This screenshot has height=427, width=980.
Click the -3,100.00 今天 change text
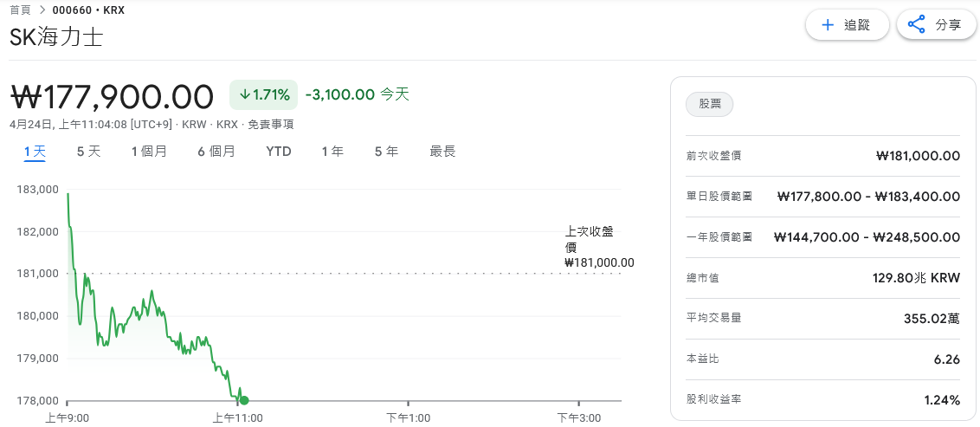coord(357,95)
